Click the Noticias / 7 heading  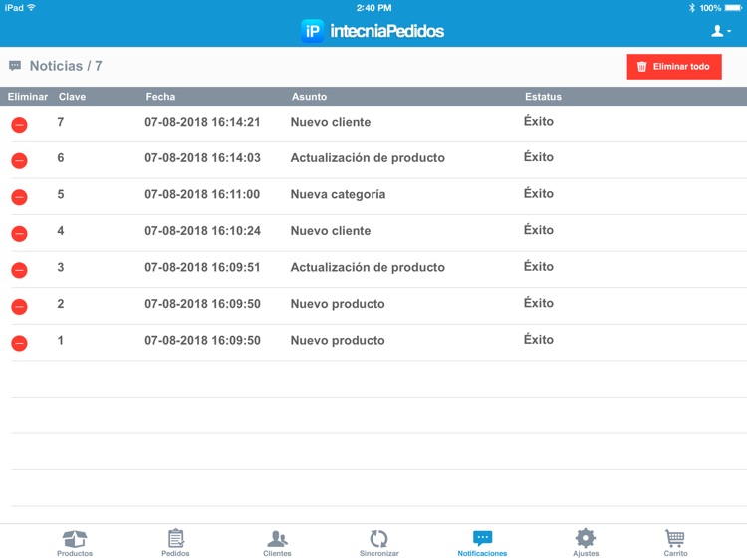(66, 66)
